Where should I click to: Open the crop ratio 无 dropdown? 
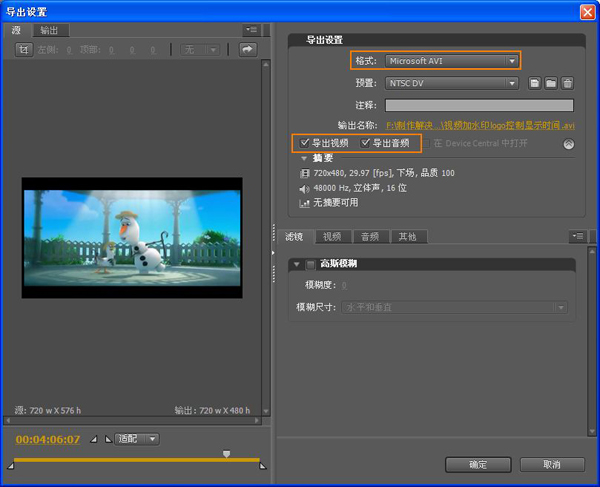tap(200, 50)
